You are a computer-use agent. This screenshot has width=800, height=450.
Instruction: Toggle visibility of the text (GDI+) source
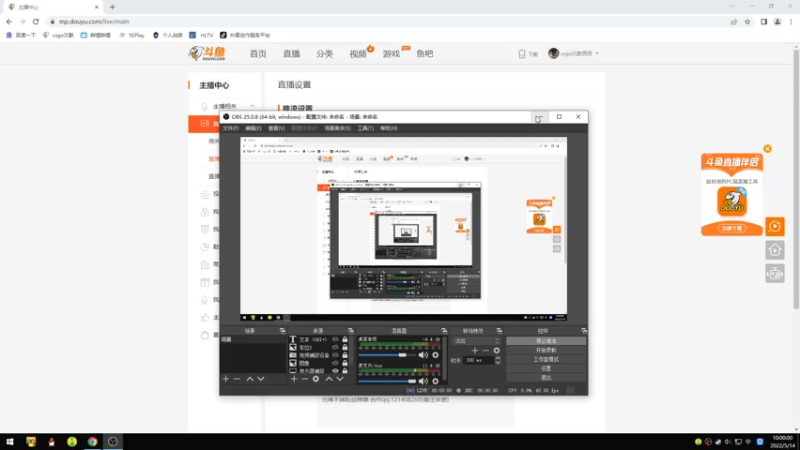335,339
